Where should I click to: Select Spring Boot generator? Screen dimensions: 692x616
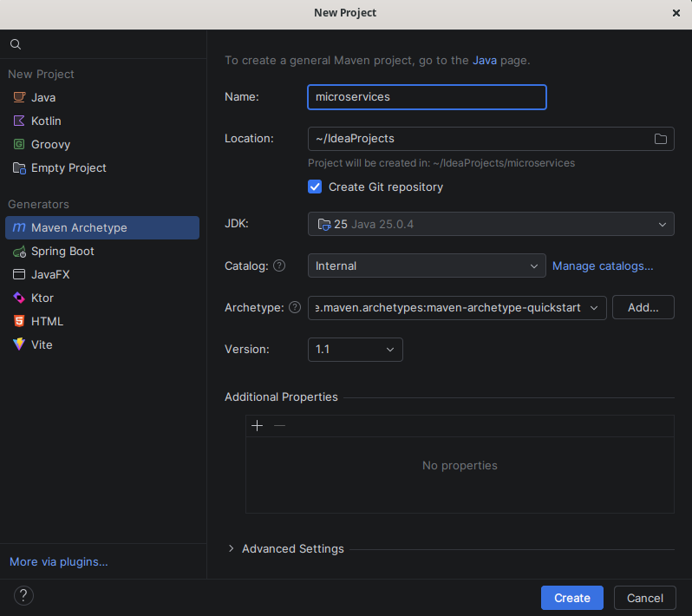pos(102,252)
